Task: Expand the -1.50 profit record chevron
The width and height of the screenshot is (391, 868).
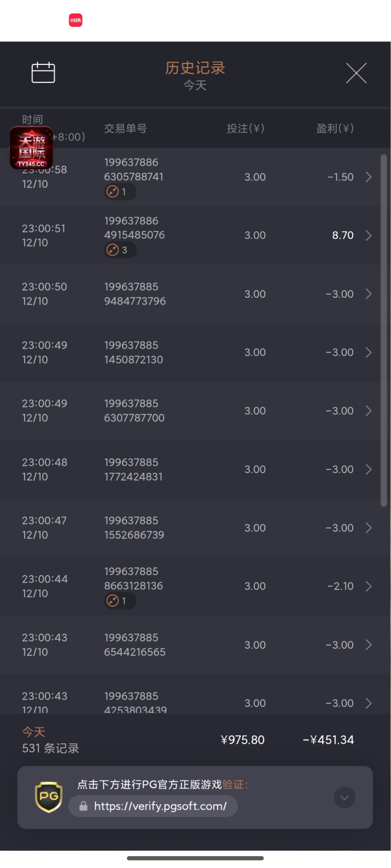Action: [x=369, y=177]
